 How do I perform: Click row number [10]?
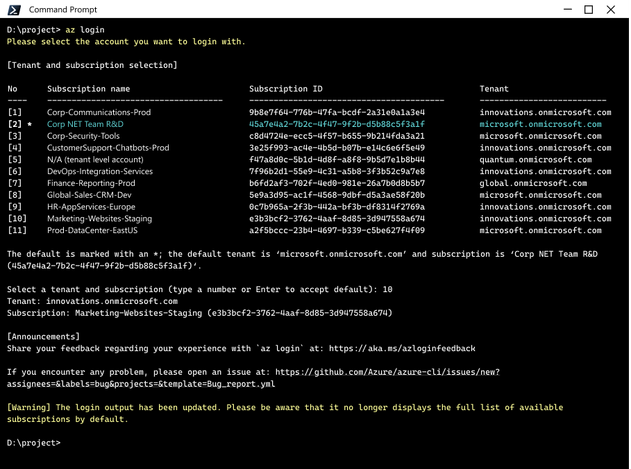coord(17,219)
